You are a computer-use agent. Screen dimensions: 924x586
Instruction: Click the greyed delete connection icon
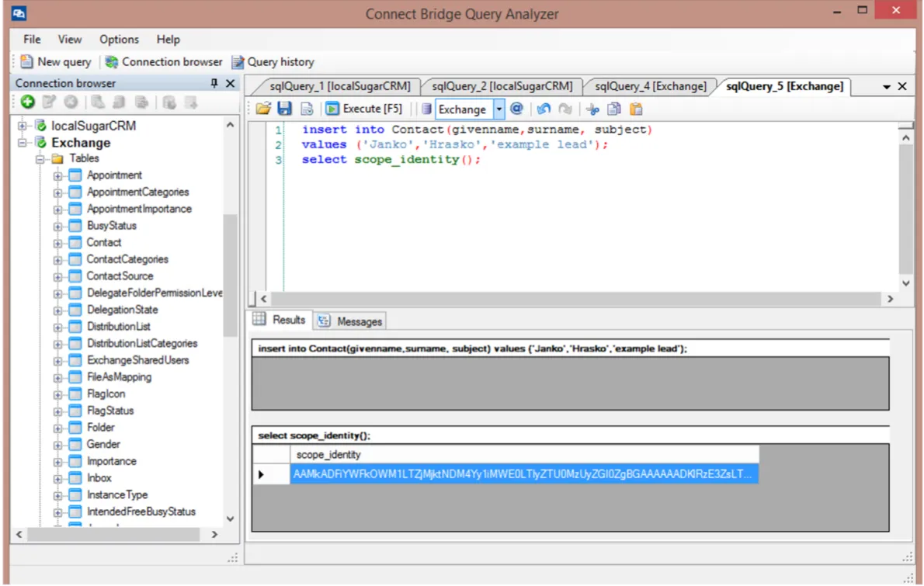(71, 102)
